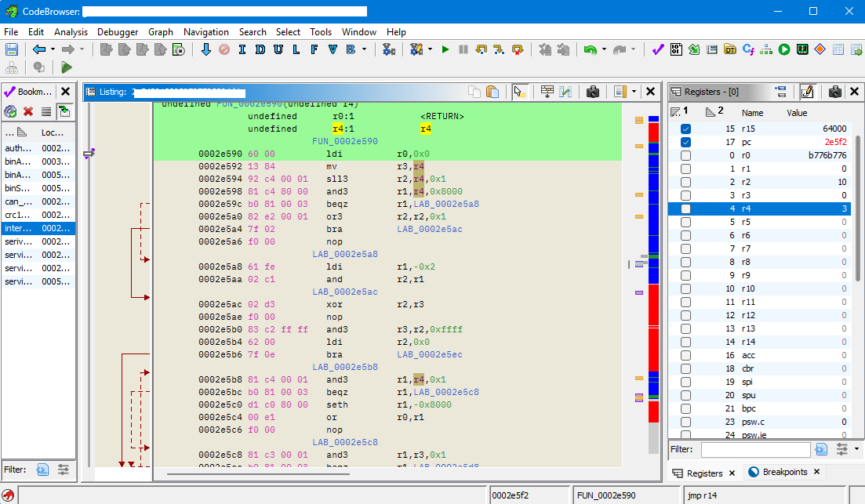
Task: Click the blue back navigation arrow
Action: 38,49
